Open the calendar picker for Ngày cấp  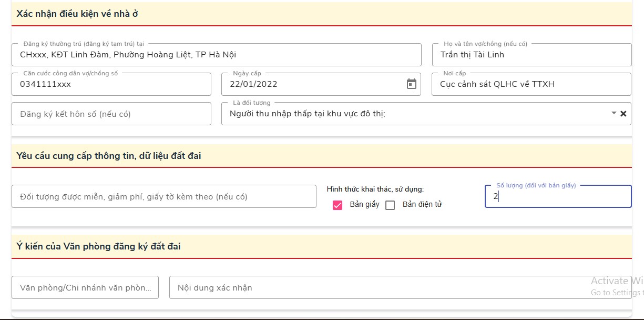pos(412,84)
